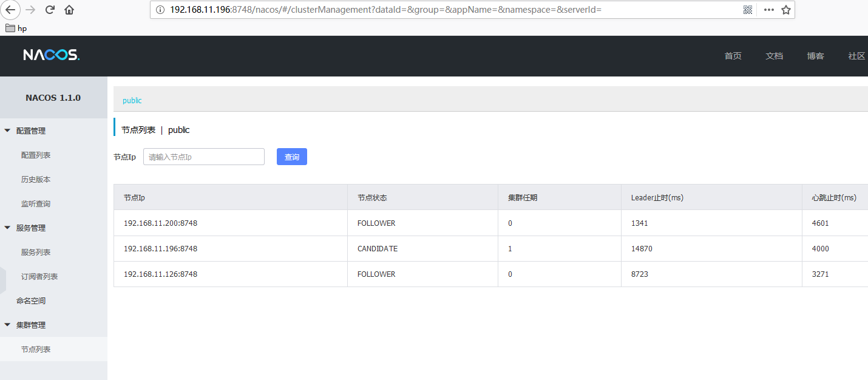Click the NACOS 1.1.0 version label
The width and height of the screenshot is (868, 380).
click(x=53, y=98)
